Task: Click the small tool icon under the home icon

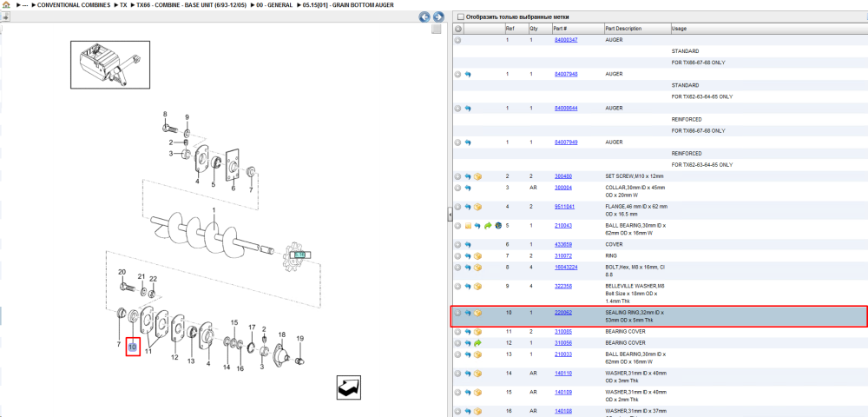Action: coord(5,17)
